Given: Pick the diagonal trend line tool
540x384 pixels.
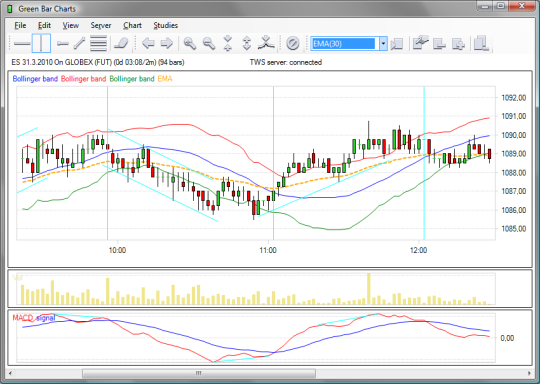Looking at the screenshot, I should (x=79, y=43).
